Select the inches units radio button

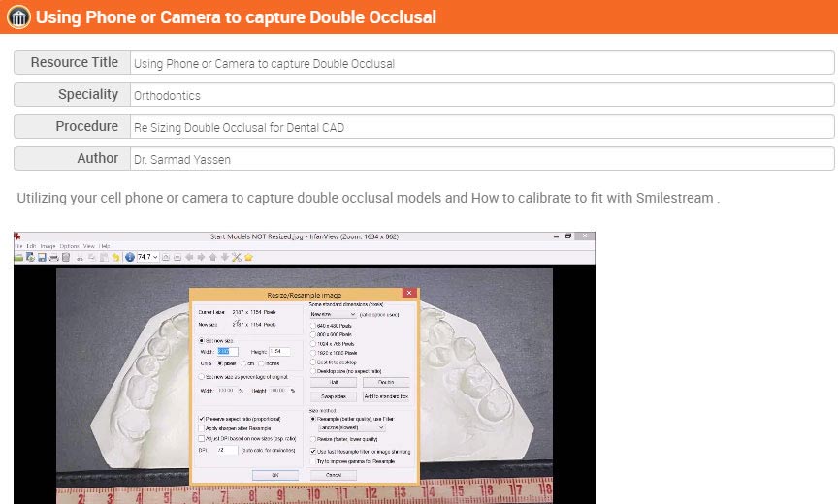click(x=261, y=363)
